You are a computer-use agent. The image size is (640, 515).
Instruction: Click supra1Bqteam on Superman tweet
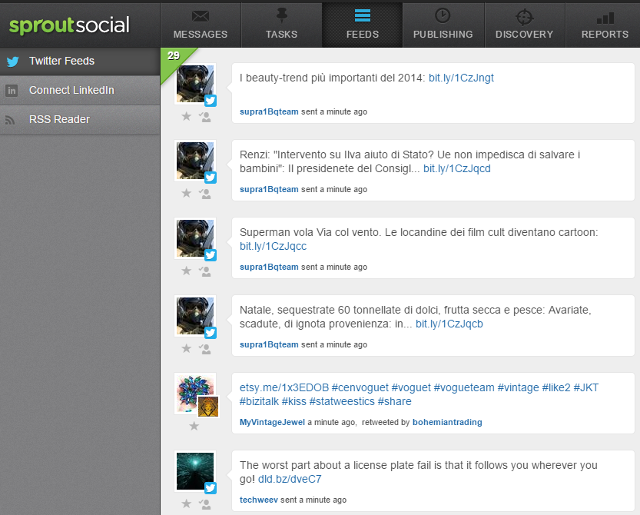pos(269,267)
